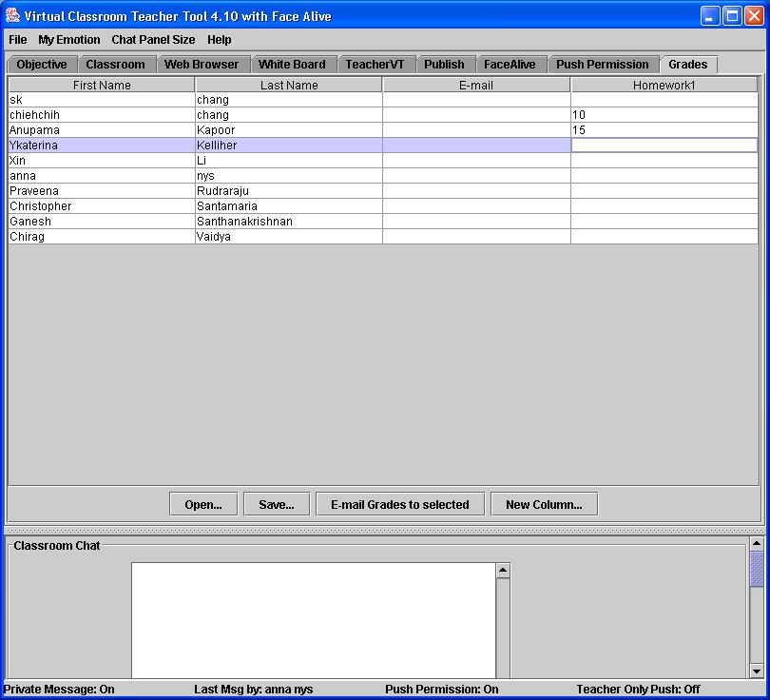Open the Help menu
The image size is (770, 700).
pyautogui.click(x=219, y=40)
